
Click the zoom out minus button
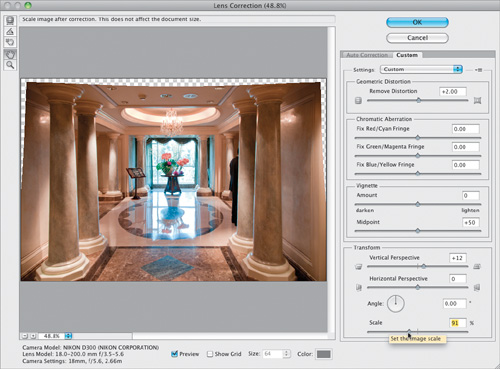pyautogui.click(x=25, y=336)
